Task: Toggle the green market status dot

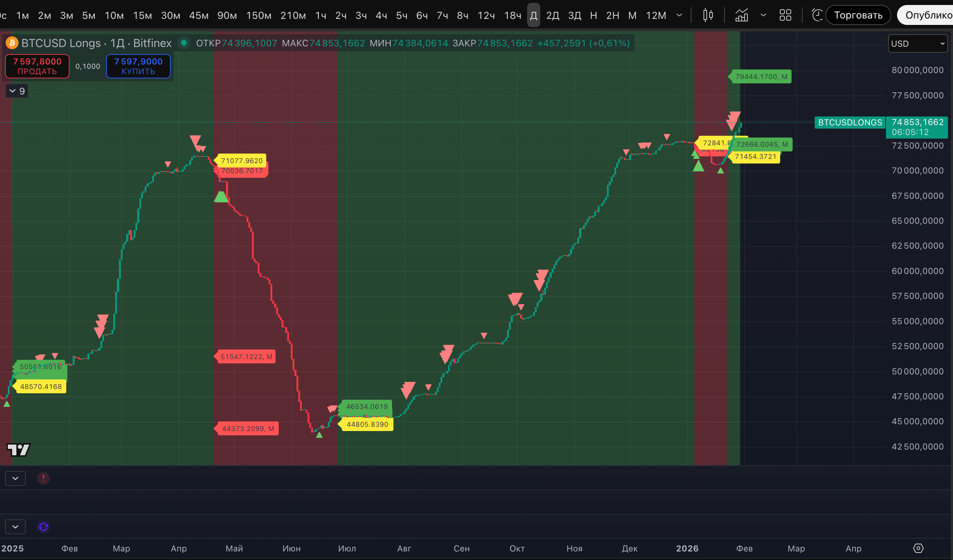Action: coord(184,43)
